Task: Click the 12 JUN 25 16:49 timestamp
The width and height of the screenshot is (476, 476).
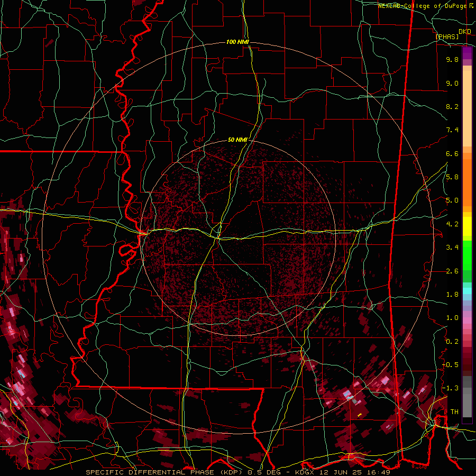Action: [354, 472]
